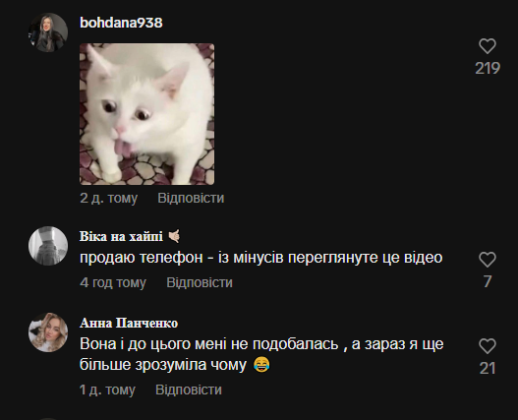Reply to Віка на хайпі's comment
Screen dimensions: 518x420
200,282
